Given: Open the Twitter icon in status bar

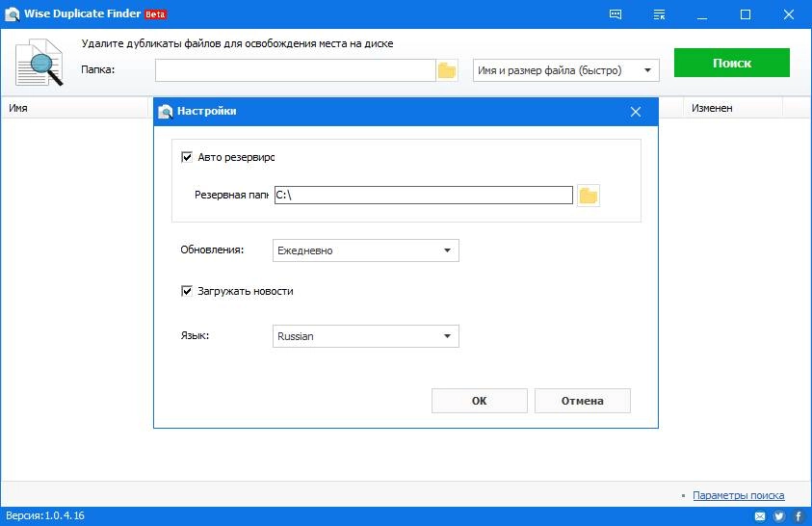Looking at the screenshot, I should pos(779,516).
